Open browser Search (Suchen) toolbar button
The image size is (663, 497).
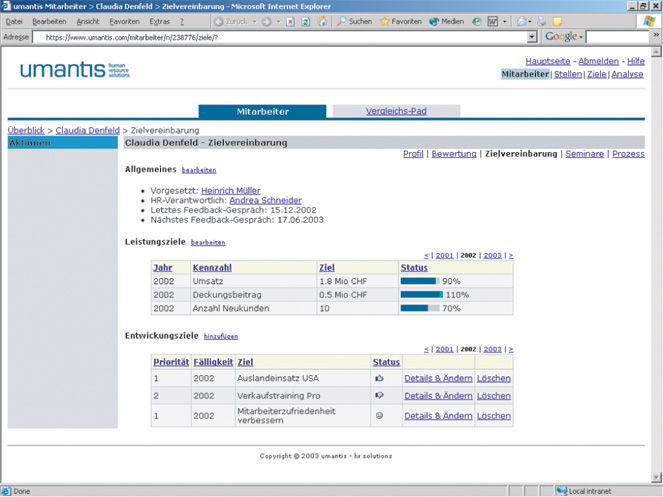tap(355, 21)
